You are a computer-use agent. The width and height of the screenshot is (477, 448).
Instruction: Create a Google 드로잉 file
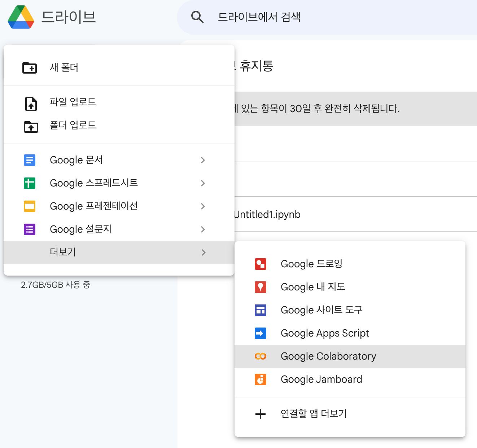click(x=350, y=264)
